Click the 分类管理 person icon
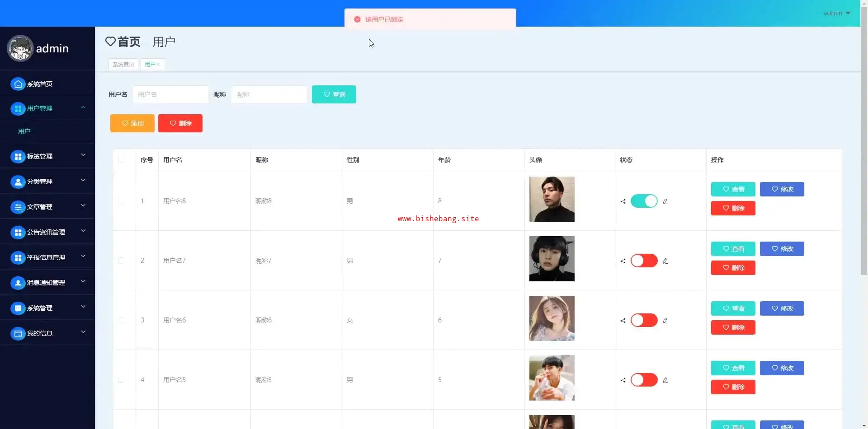Image resolution: width=868 pixels, height=429 pixels. [x=18, y=182]
